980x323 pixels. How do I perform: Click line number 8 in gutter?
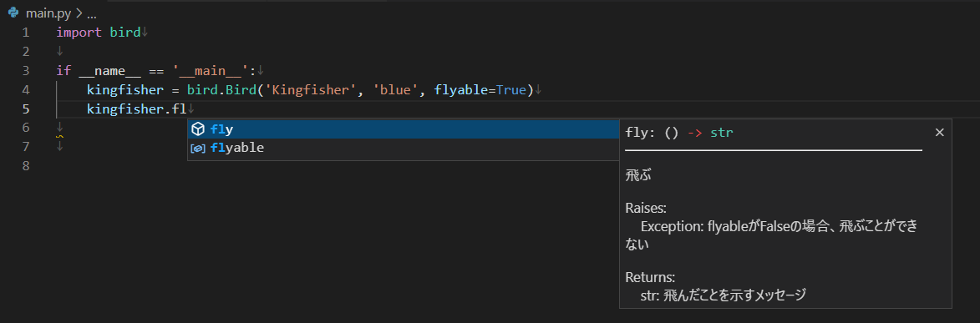click(x=26, y=166)
